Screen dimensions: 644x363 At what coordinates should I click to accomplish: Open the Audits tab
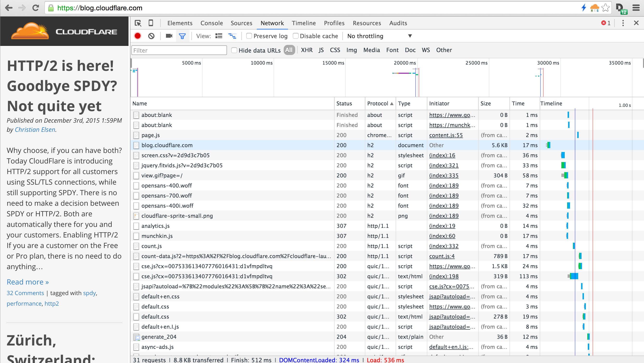coord(398,23)
